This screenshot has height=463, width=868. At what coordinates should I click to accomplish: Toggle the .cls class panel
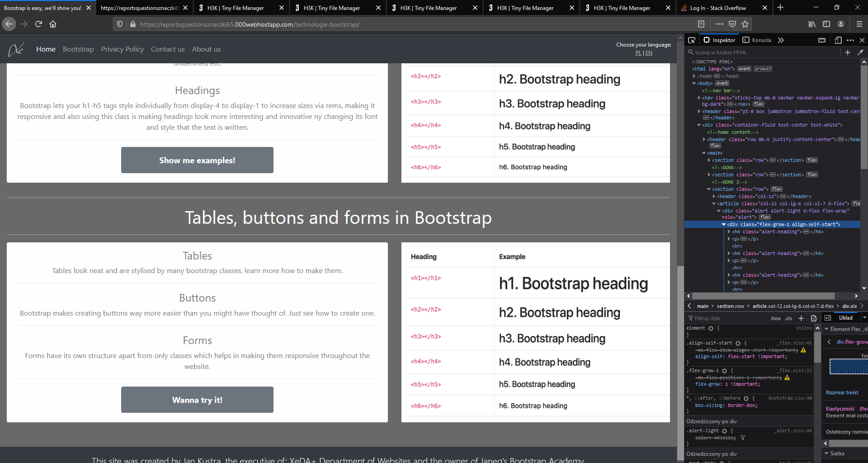pyautogui.click(x=788, y=318)
